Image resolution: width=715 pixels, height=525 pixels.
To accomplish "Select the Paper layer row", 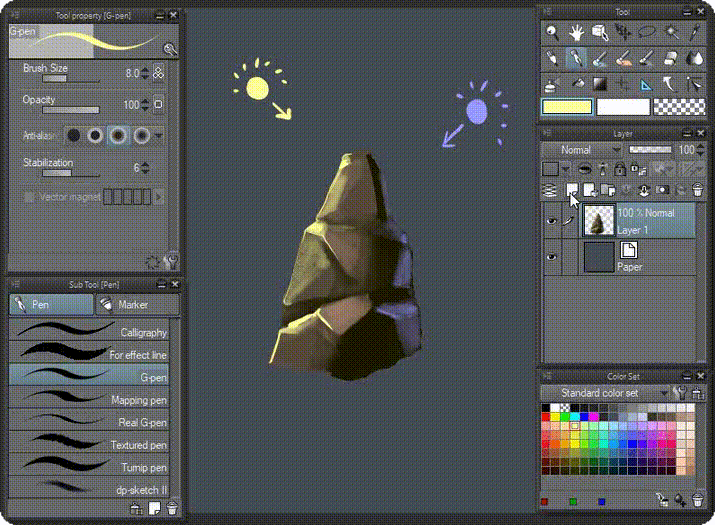I will [x=621, y=257].
